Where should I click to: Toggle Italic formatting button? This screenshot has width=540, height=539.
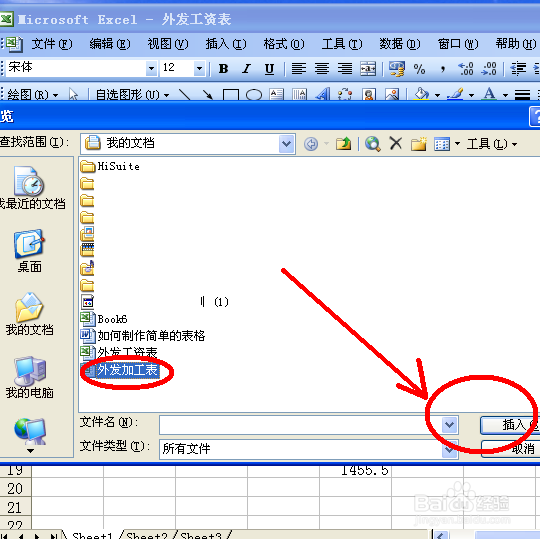point(246,69)
